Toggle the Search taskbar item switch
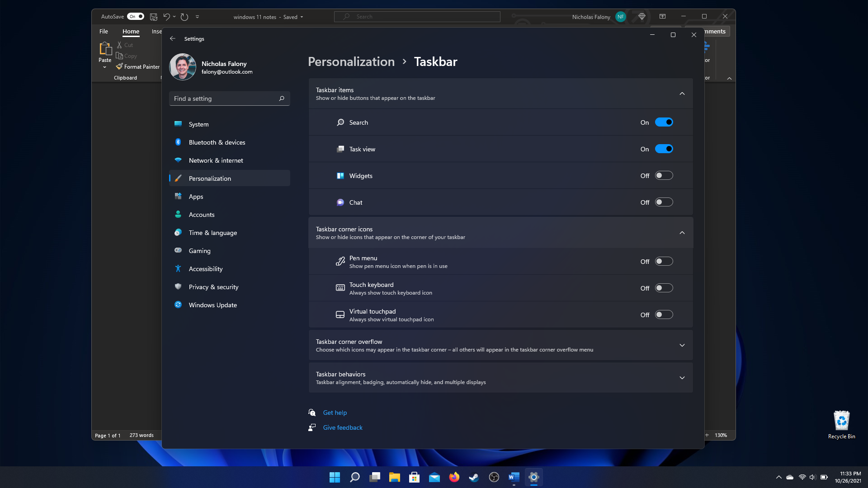 tap(664, 122)
